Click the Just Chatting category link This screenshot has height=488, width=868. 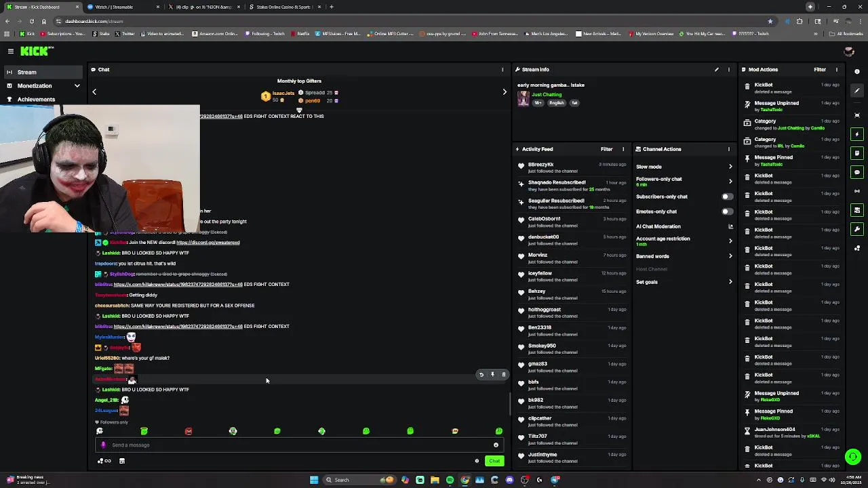(547, 95)
